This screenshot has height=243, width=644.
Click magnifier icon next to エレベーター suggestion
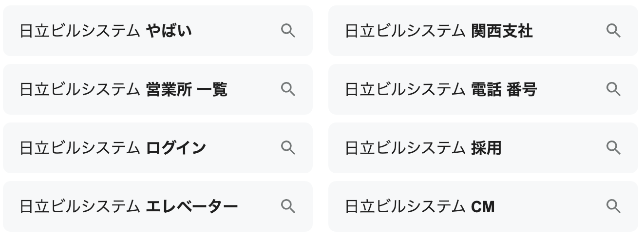pos(288,206)
